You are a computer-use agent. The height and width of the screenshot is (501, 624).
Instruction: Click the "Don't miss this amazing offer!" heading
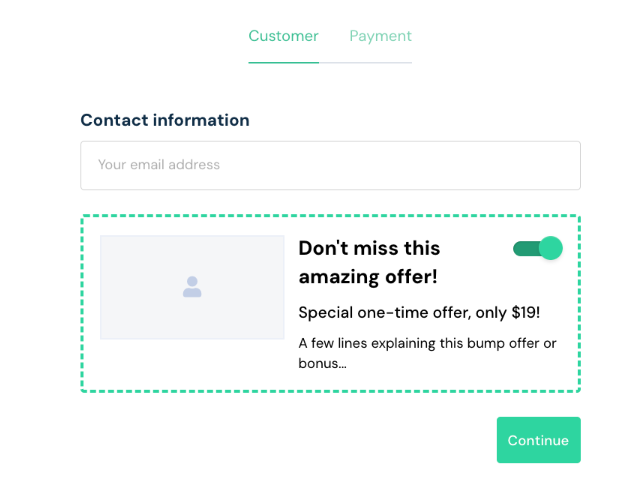(x=369, y=262)
